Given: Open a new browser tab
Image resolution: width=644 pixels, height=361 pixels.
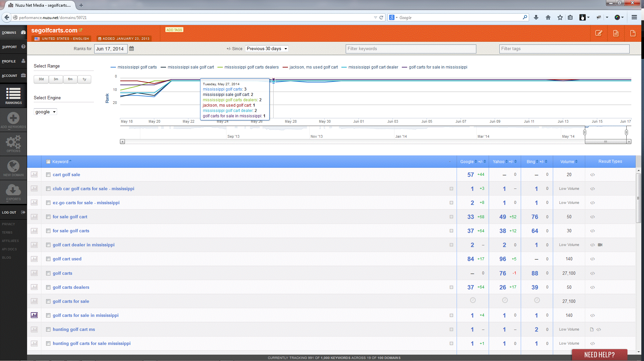Looking at the screenshot, I should (81, 5).
